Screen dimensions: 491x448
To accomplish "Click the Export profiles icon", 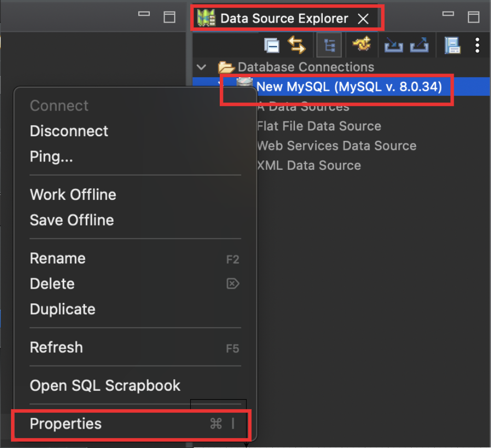I will pyautogui.click(x=420, y=45).
